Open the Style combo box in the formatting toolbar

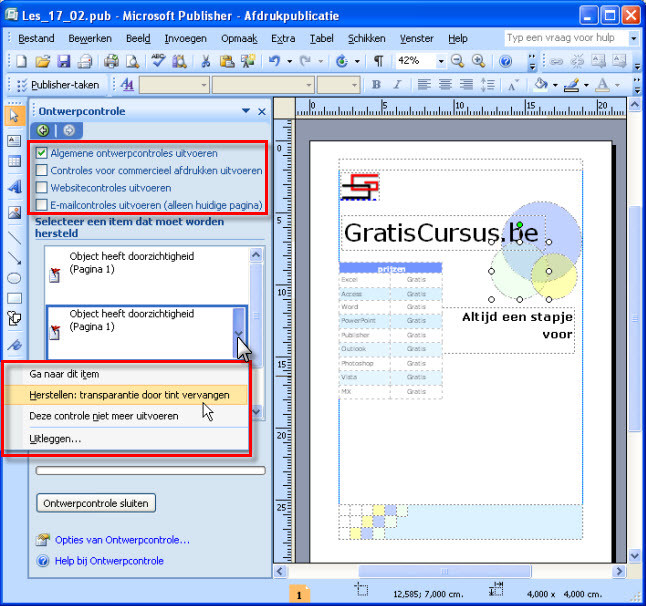174,85
